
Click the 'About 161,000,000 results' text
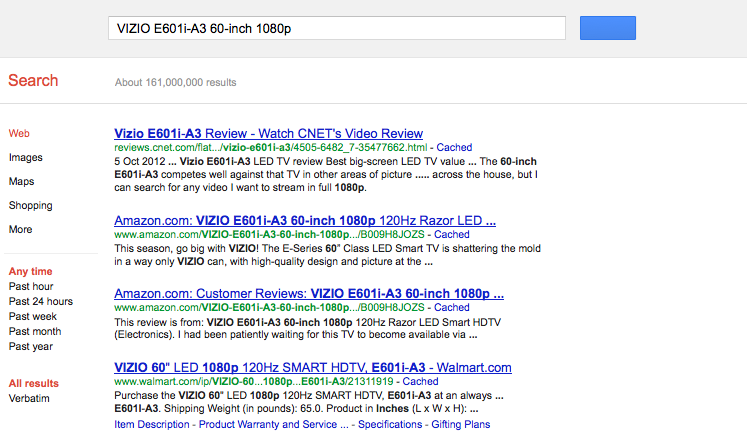(x=175, y=82)
